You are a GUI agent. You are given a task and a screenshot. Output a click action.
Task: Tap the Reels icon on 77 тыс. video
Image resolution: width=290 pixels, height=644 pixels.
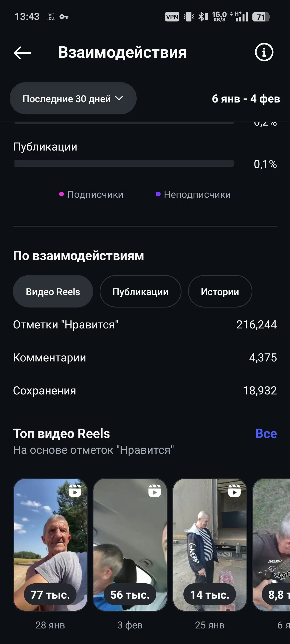[75, 491]
